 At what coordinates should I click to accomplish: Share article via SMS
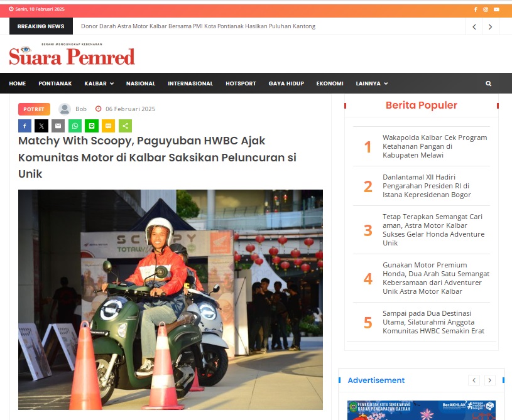coord(109,126)
